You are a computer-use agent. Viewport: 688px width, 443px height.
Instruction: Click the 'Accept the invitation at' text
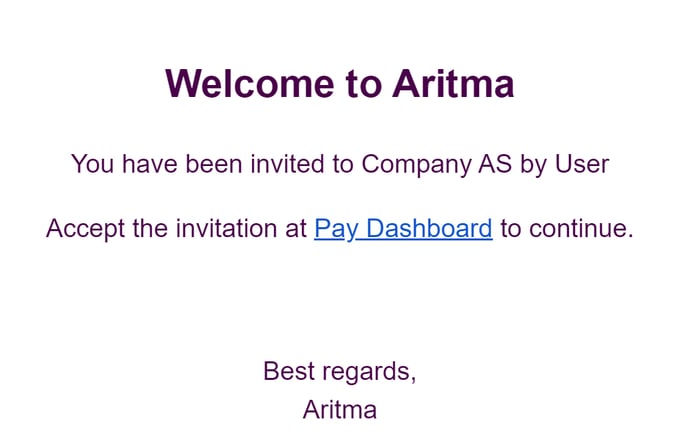[x=176, y=229]
